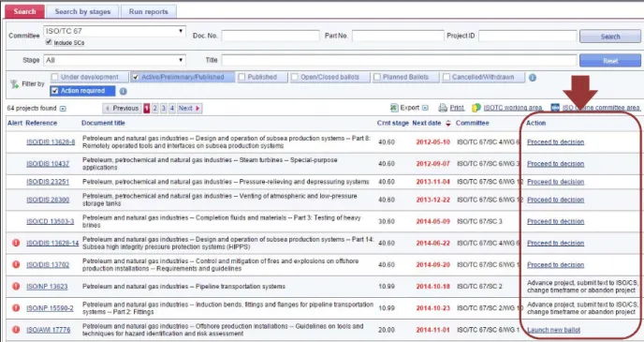Screen dimensions: 644x342
Task: Click alert icon for ISO/NP 15590-2
Action: [16, 308]
